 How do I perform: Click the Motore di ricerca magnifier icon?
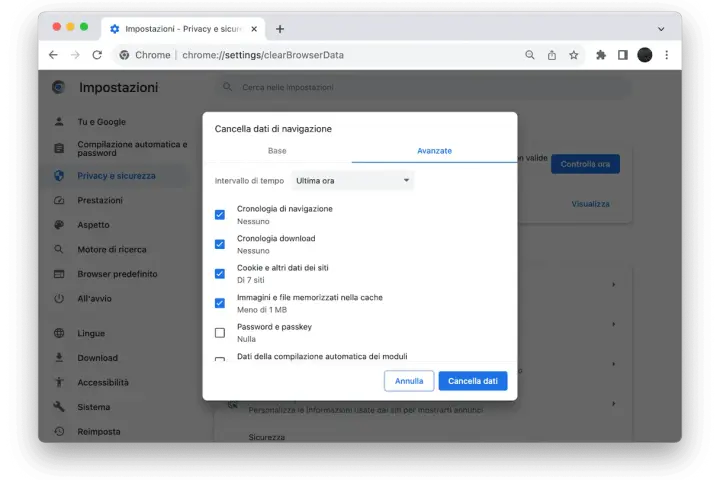(59, 249)
